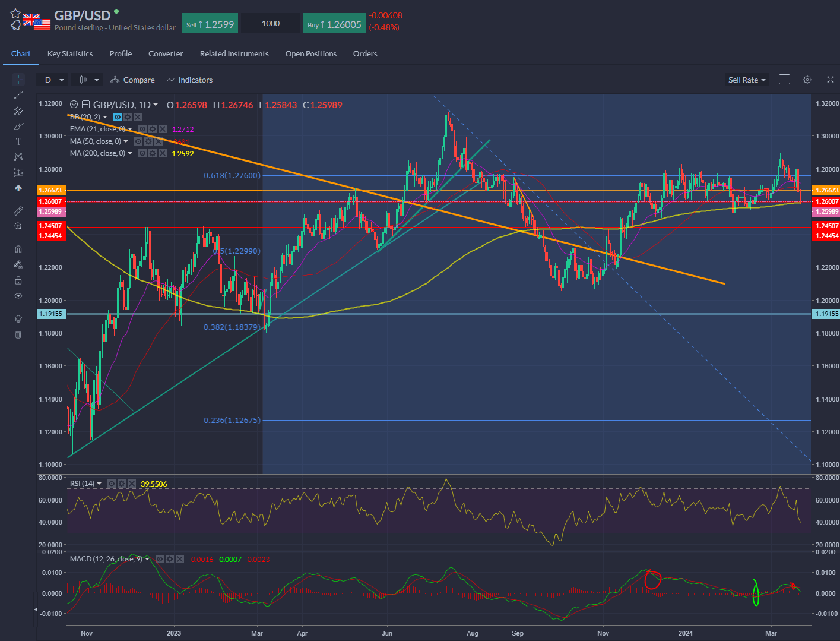Viewport: 840px width, 641px height.
Task: Toggle hide all drawings eye icon
Action: [18, 296]
